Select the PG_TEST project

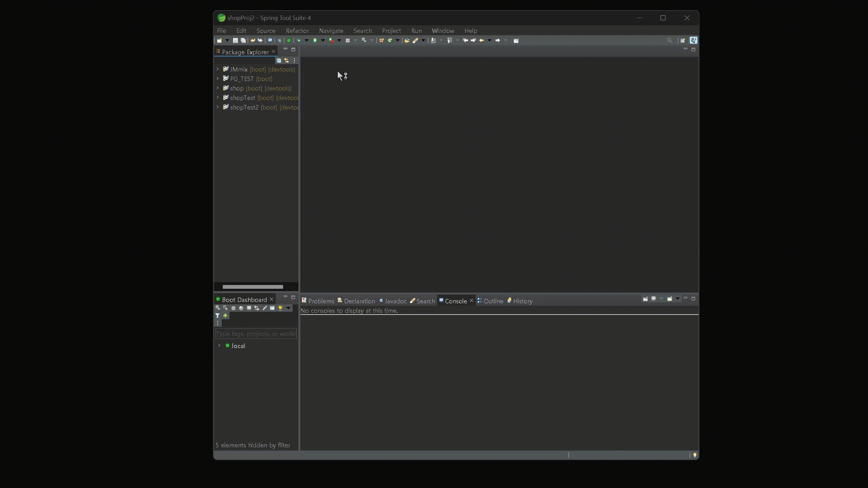point(241,79)
